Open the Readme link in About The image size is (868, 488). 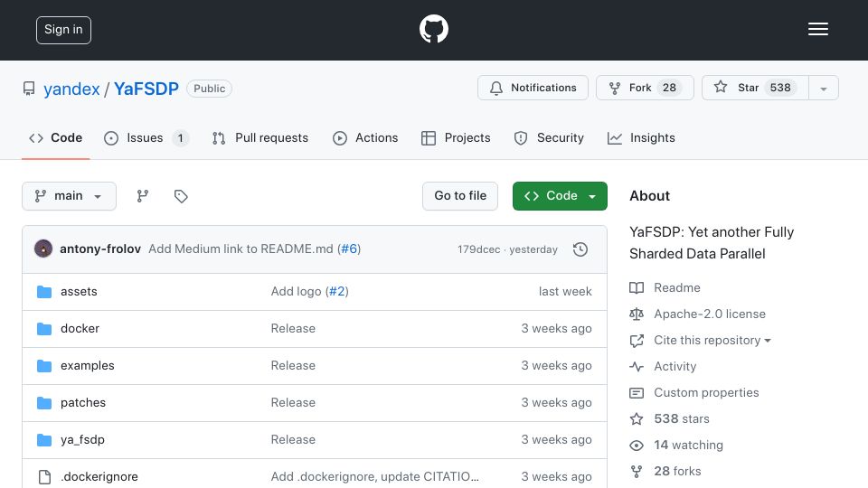pos(677,287)
